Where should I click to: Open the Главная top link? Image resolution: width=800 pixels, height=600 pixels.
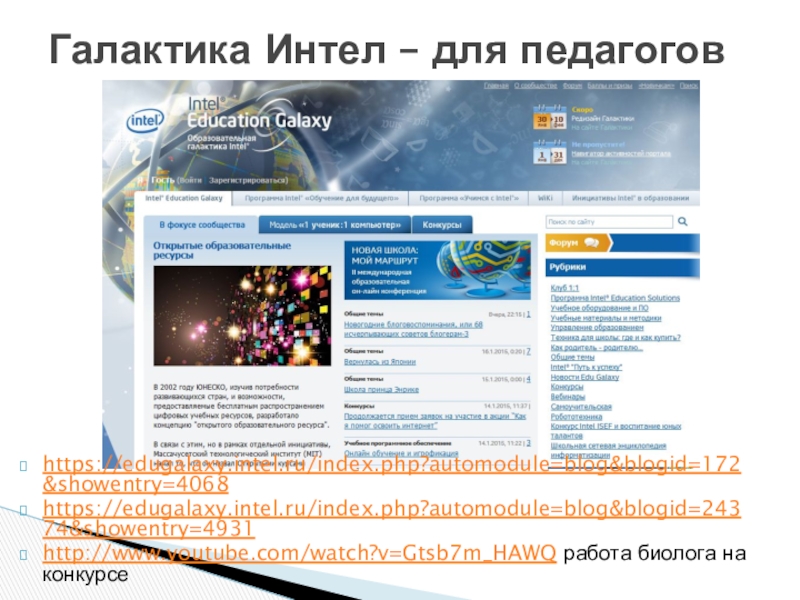coord(496,86)
